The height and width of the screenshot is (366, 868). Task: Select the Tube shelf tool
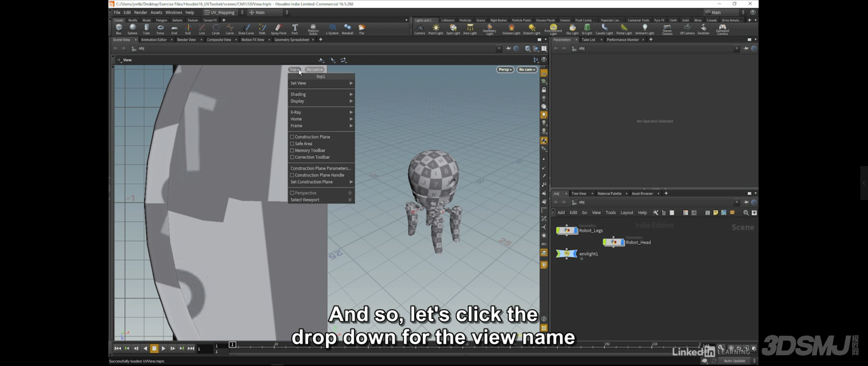click(146, 29)
